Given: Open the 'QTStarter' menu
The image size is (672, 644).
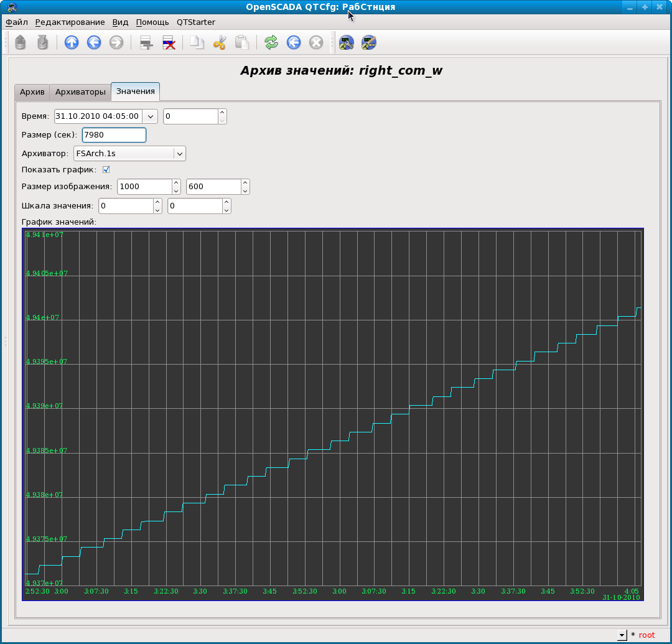Looking at the screenshot, I should point(195,22).
